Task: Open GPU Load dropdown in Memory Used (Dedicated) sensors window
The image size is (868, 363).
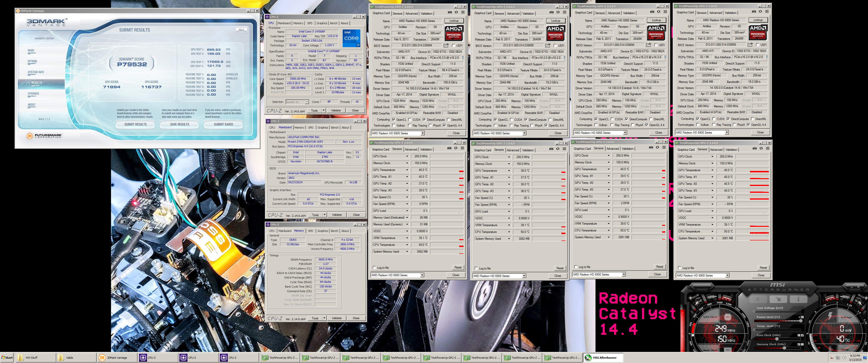Action: pyautogui.click(x=407, y=211)
